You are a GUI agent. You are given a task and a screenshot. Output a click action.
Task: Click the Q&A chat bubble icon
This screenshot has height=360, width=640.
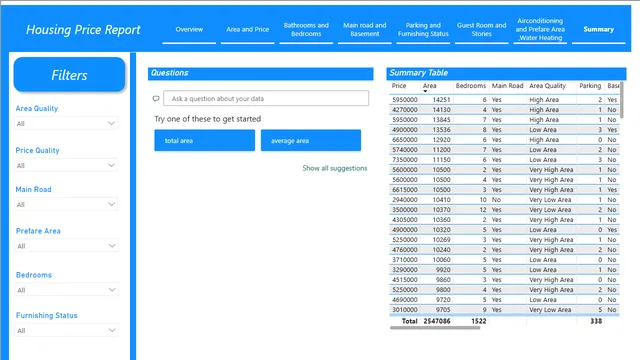point(156,98)
